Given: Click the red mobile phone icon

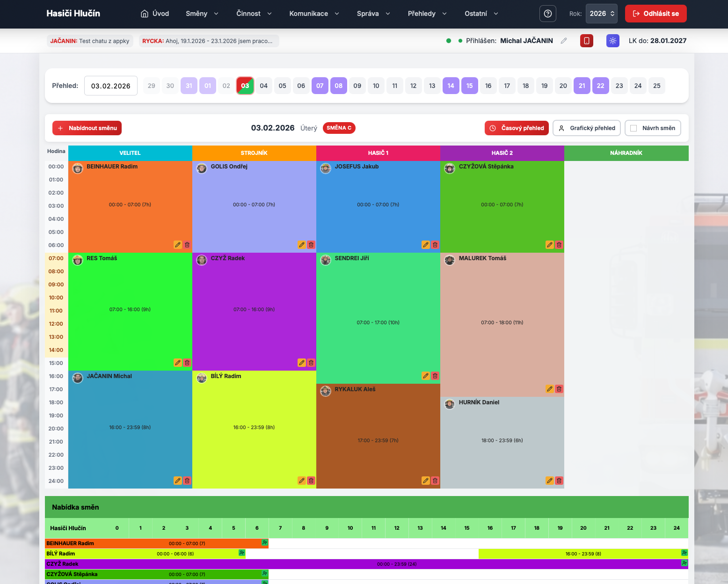Looking at the screenshot, I should (586, 41).
